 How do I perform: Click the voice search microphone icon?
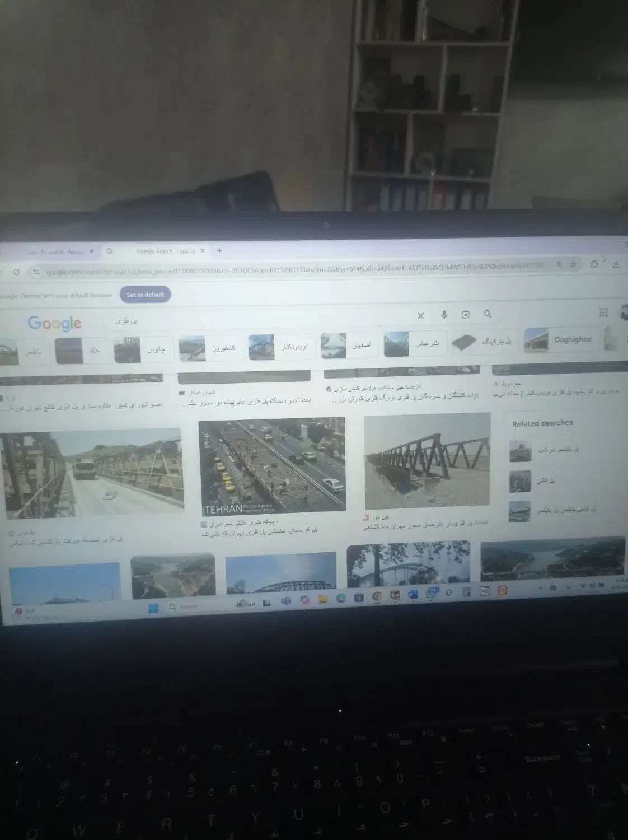click(444, 315)
